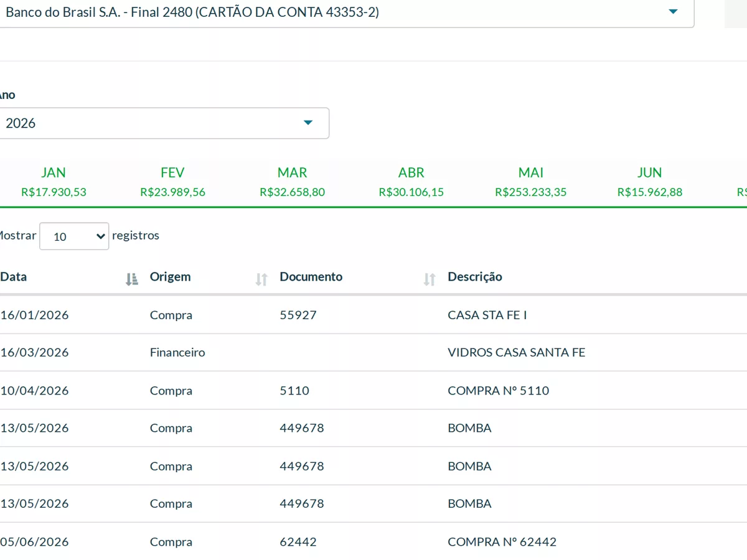Click ABR total R$30.106,15
This screenshot has width=747, height=560.
[x=411, y=192]
